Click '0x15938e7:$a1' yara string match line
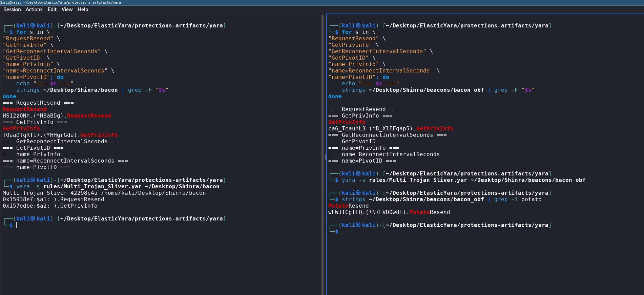The width and height of the screenshot is (644, 295). coord(54,199)
